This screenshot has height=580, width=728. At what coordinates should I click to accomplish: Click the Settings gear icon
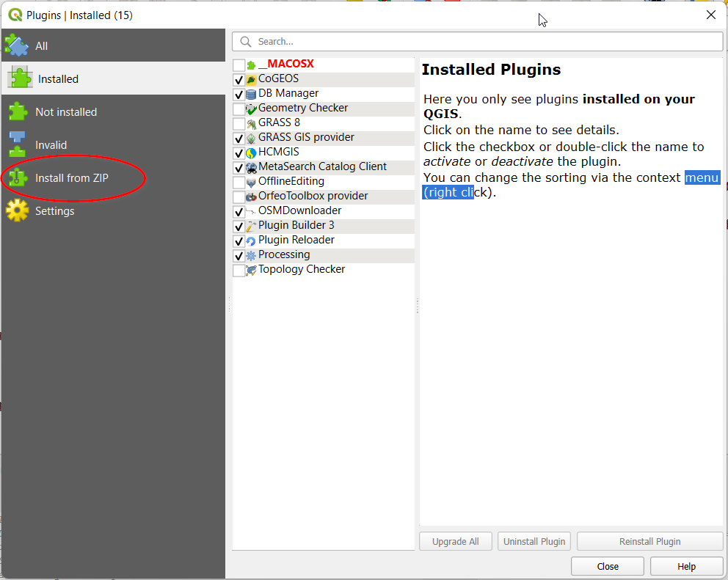(x=18, y=210)
